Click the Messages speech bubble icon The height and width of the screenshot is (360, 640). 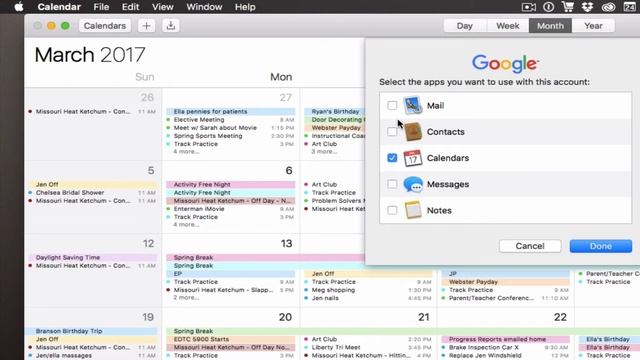point(413,184)
